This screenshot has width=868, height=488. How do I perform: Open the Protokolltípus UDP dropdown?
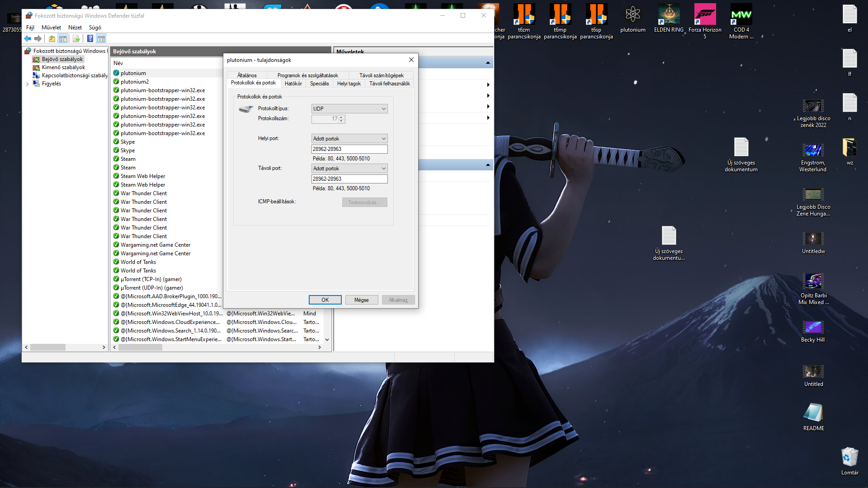coord(349,109)
